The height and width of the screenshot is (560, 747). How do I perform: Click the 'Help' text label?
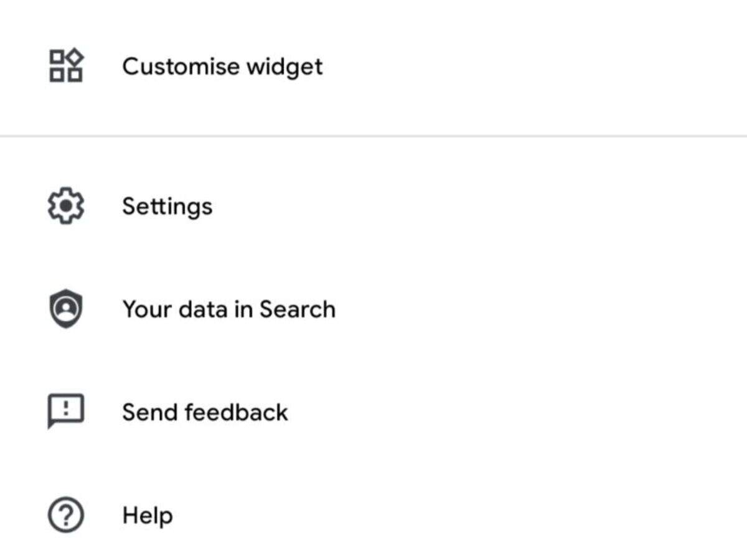(148, 515)
